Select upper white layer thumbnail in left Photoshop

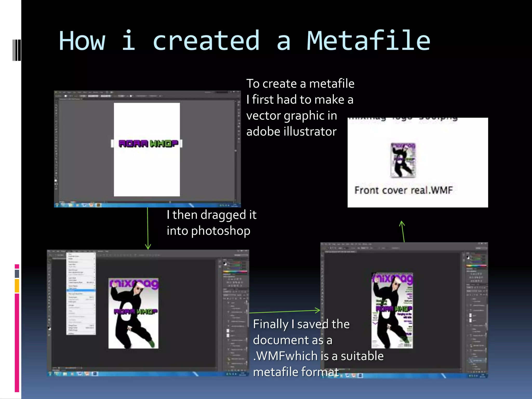[x=228, y=331]
